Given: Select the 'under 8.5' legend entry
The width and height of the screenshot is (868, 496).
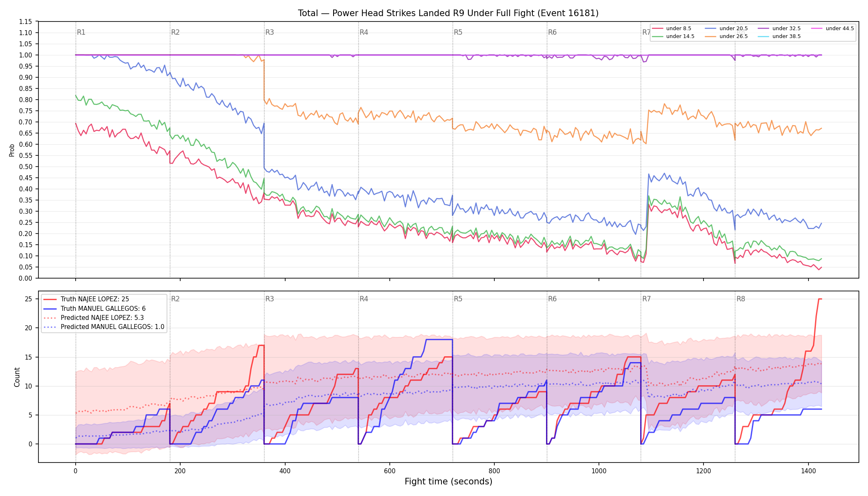Looking at the screenshot, I should coord(672,29).
